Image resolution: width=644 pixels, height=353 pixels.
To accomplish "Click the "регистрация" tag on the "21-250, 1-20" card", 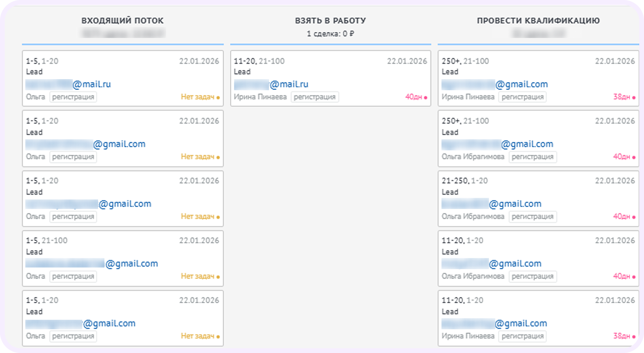I will (x=532, y=216).
